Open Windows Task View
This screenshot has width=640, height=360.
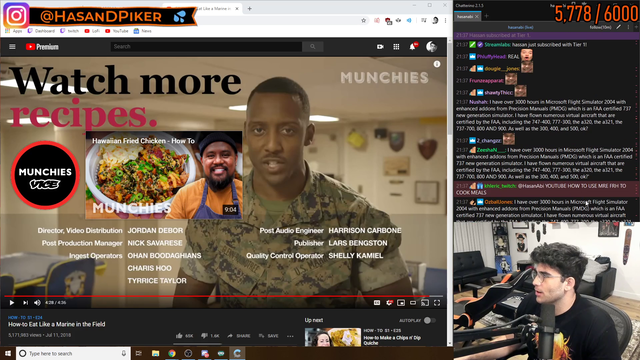[139, 353]
